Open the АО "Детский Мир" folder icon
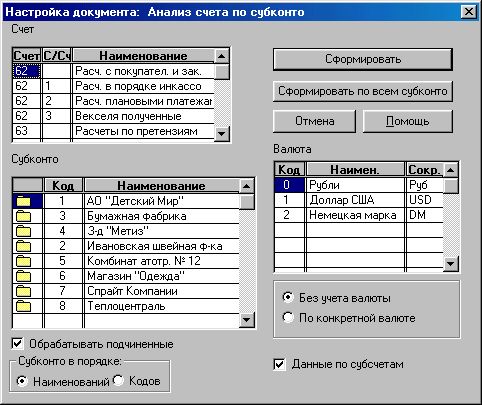Image resolution: width=482 pixels, height=405 pixels. 24,201
